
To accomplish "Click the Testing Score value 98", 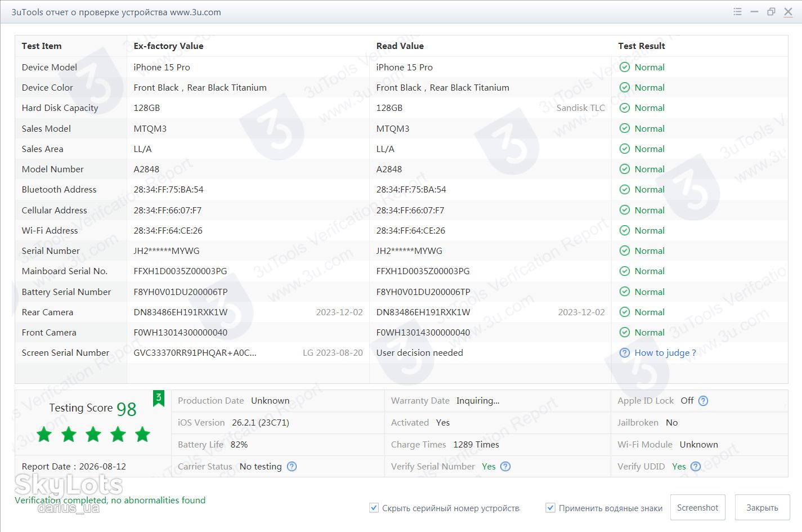I will point(127,409).
